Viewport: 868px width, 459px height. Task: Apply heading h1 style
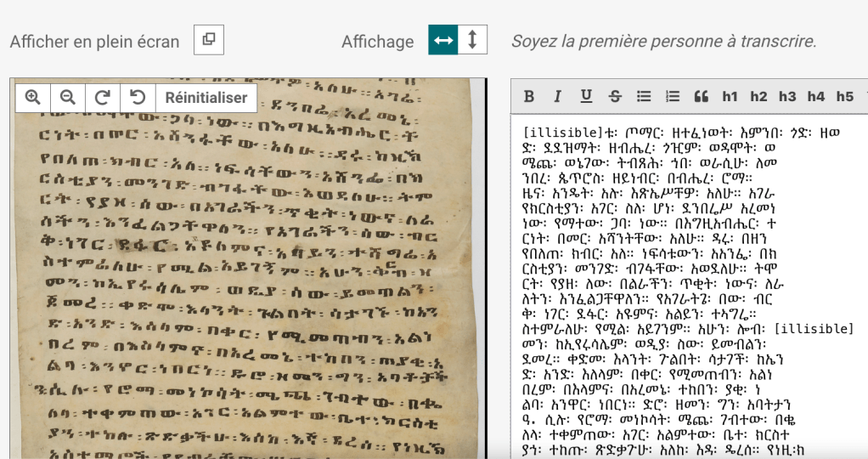730,96
